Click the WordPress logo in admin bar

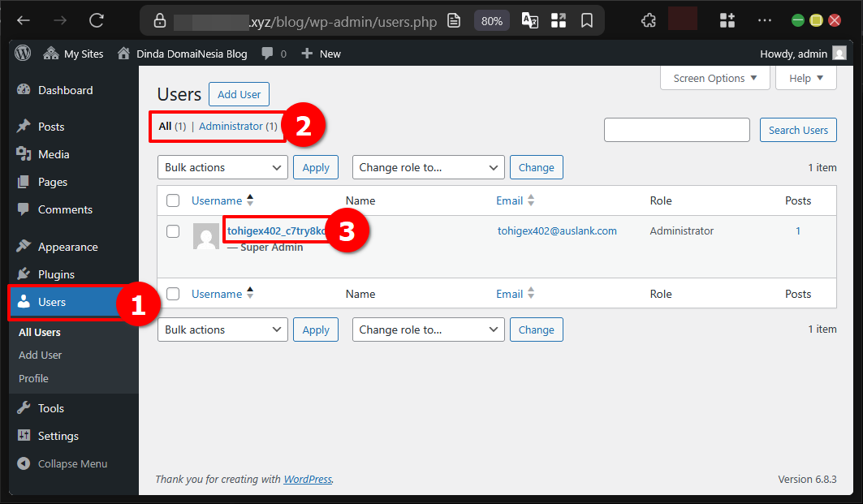23,54
